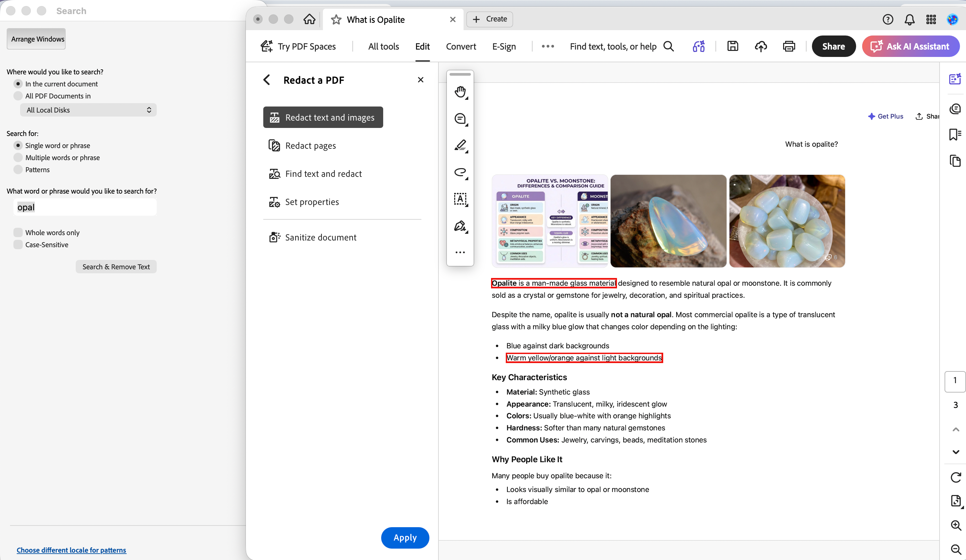Image resolution: width=966 pixels, height=560 pixels.
Task: Click Search & Remove Text button
Action: coord(116,267)
